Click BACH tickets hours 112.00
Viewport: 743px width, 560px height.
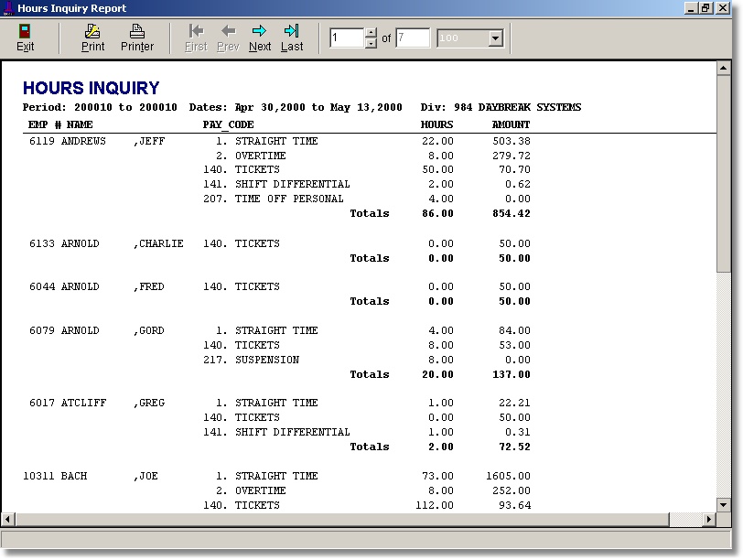(435, 505)
